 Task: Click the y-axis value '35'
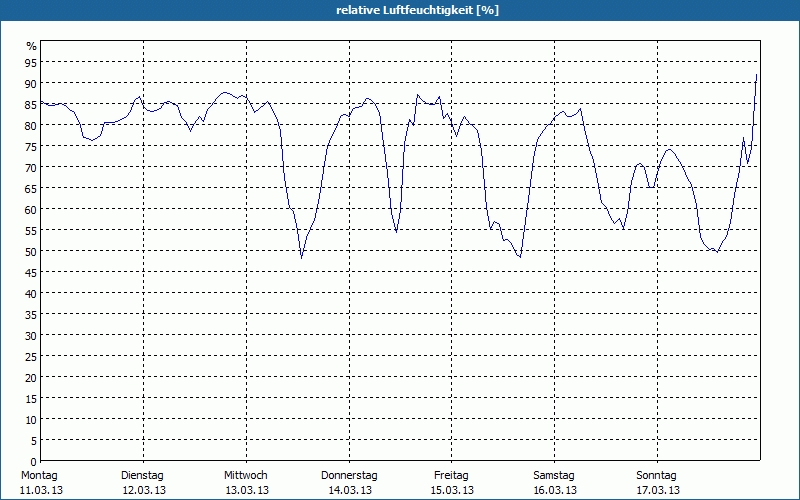click(31, 315)
